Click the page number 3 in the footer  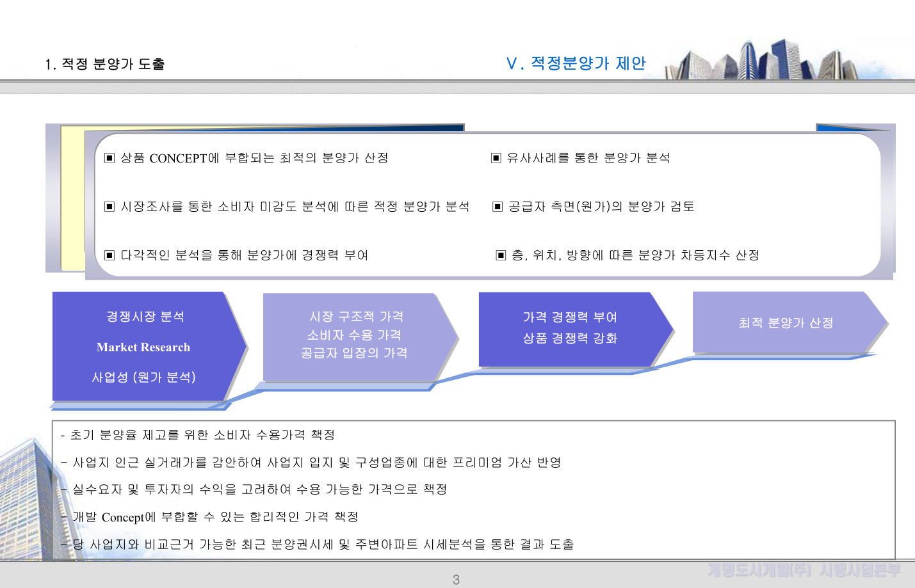[456, 580]
